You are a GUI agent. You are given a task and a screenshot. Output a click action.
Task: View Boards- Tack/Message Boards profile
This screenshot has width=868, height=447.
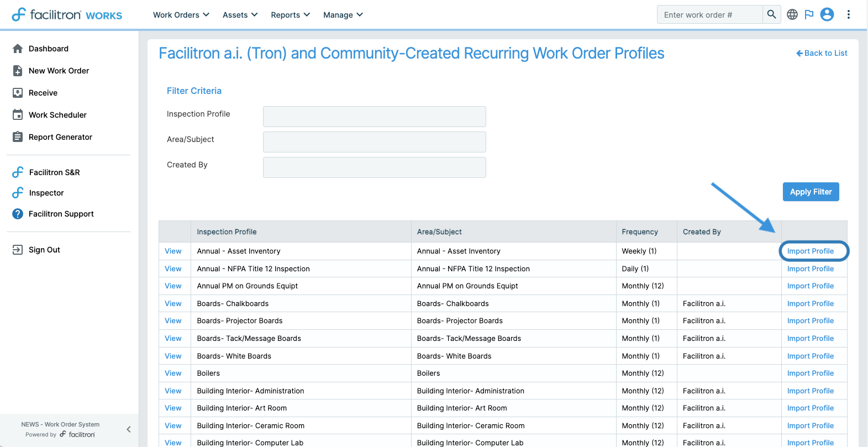pyautogui.click(x=173, y=338)
